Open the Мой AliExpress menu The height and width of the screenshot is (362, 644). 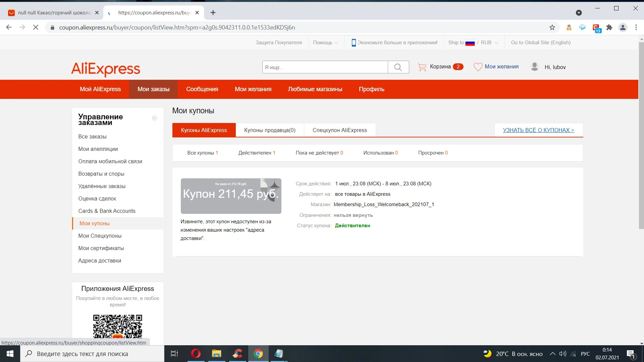tap(100, 89)
